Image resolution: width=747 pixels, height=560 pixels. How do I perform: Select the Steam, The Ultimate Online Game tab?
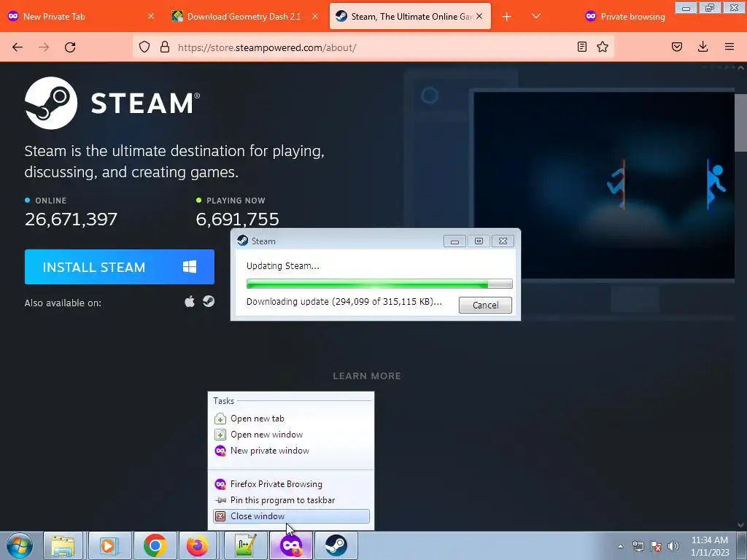click(410, 16)
